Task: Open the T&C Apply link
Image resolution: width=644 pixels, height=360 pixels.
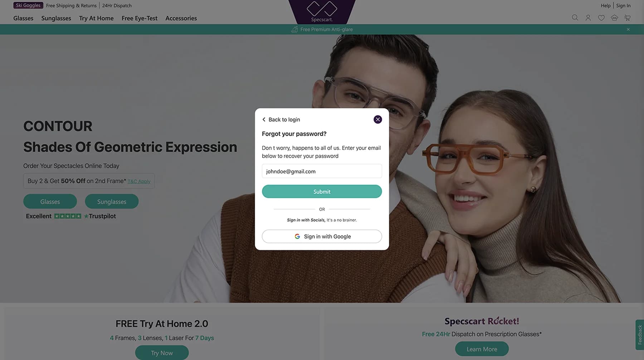Action: tap(139, 181)
